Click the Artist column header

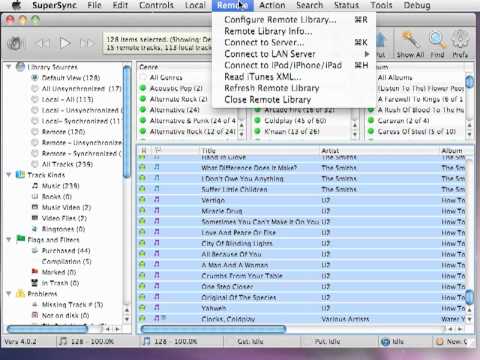(380, 150)
